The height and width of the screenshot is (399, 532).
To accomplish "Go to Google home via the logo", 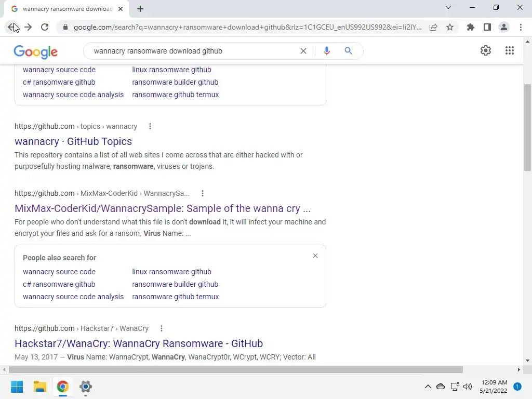I will [x=36, y=52].
